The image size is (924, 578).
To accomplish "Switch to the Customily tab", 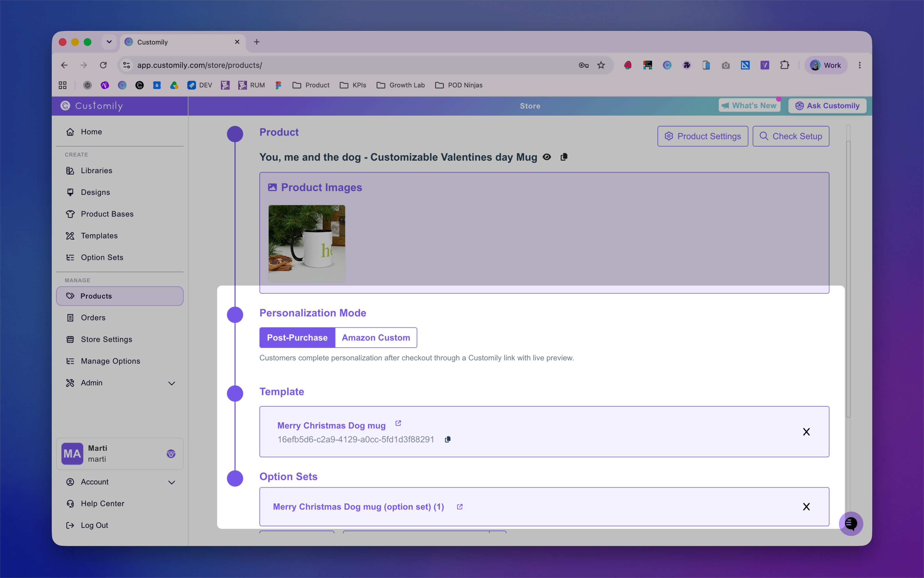I will tap(183, 42).
